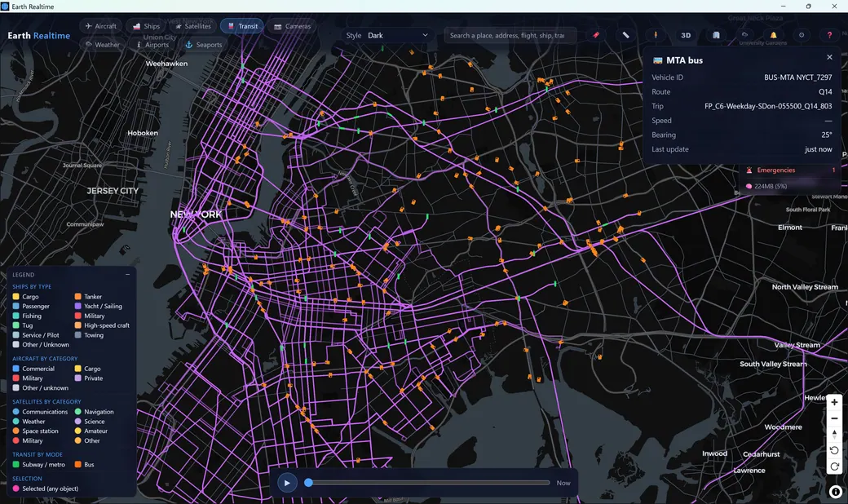This screenshot has height=504, width=848.
Task: Click the High-speed craft legend entry
Action: point(102,325)
